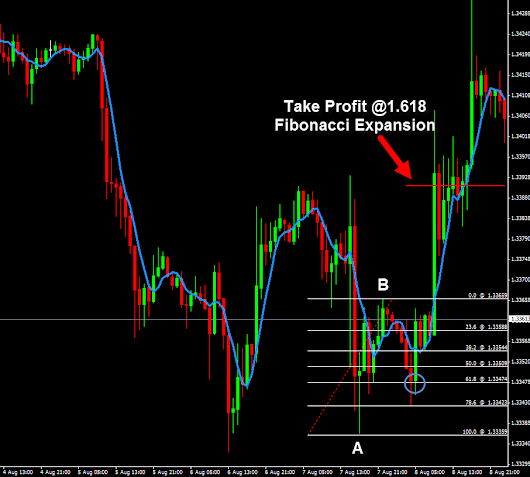
Task: Click the '5 Aug 13:00' time label
Action: pos(130,472)
